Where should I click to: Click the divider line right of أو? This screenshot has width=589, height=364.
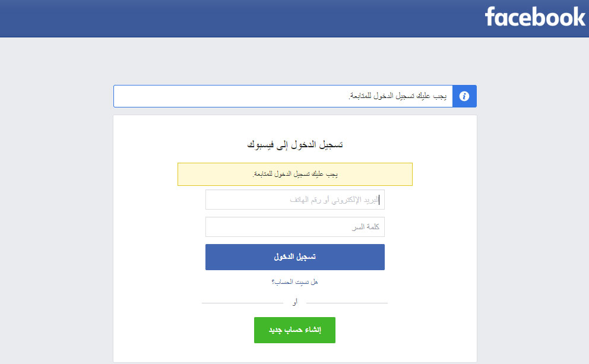click(347, 303)
